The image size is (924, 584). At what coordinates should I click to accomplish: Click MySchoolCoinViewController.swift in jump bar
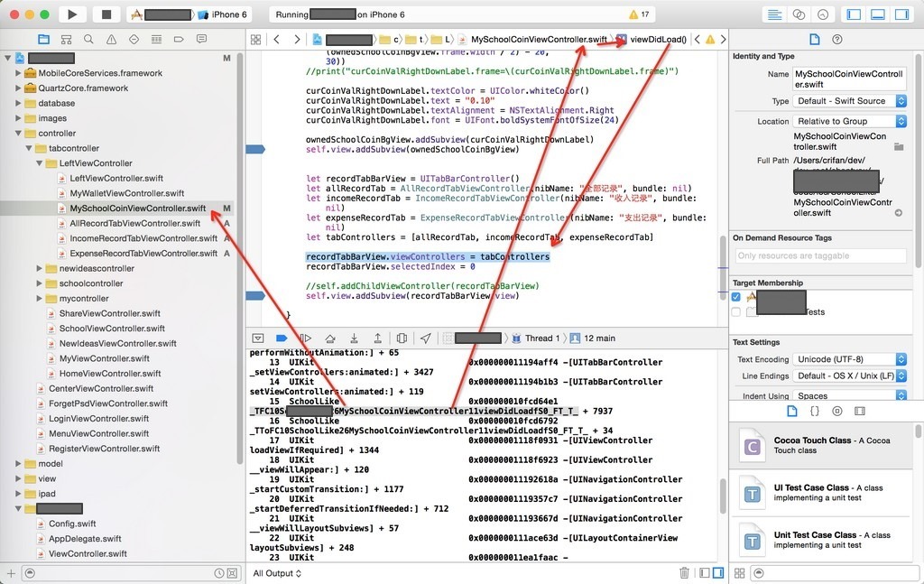point(539,40)
